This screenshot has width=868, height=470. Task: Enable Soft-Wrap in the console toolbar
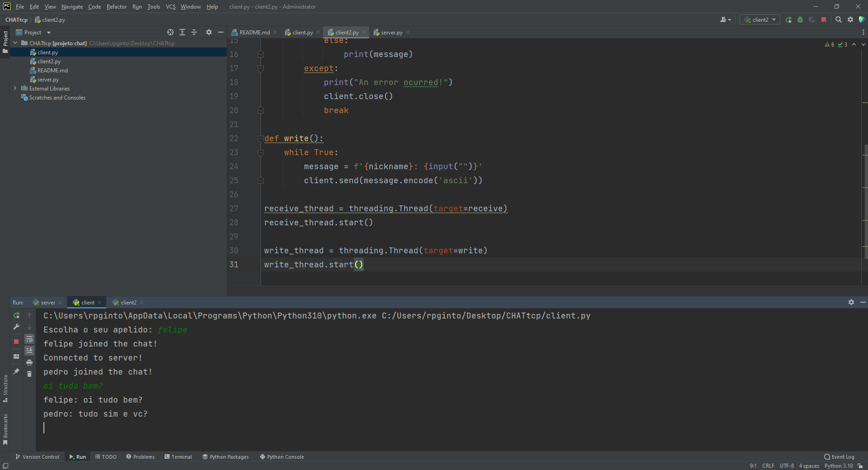[29, 339]
